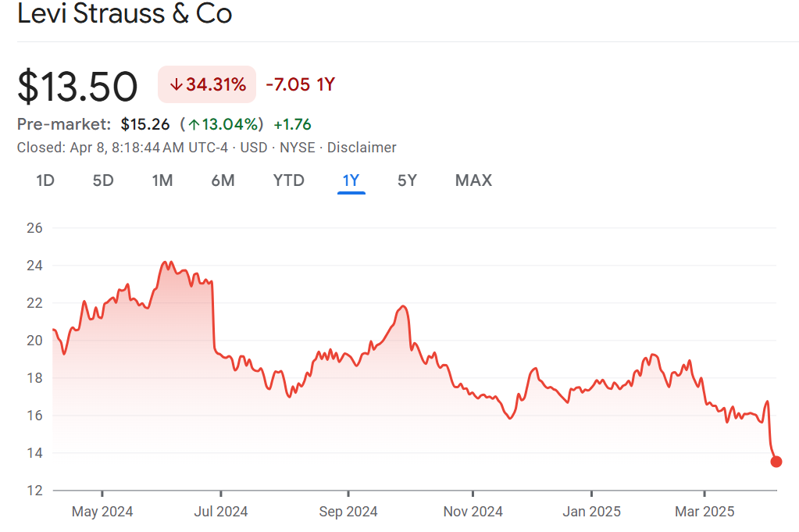The image size is (799, 532).
Task: Click the red endpoint dot on chart
Action: [x=776, y=462]
